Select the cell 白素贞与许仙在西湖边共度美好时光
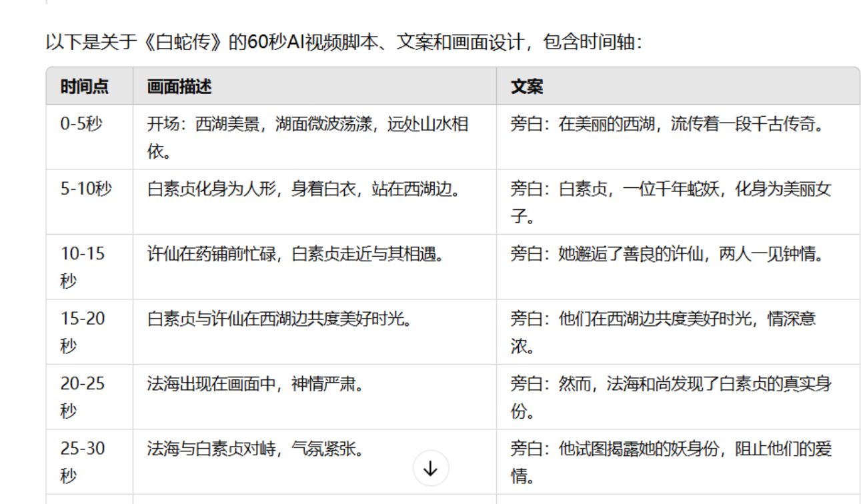Image resolution: width=861 pixels, height=504 pixels. (315, 332)
